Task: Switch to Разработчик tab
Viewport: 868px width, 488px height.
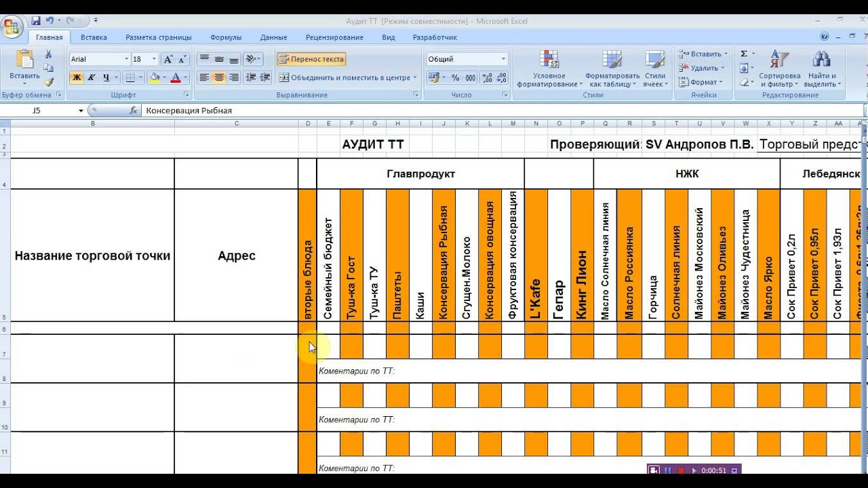Action: [x=435, y=37]
